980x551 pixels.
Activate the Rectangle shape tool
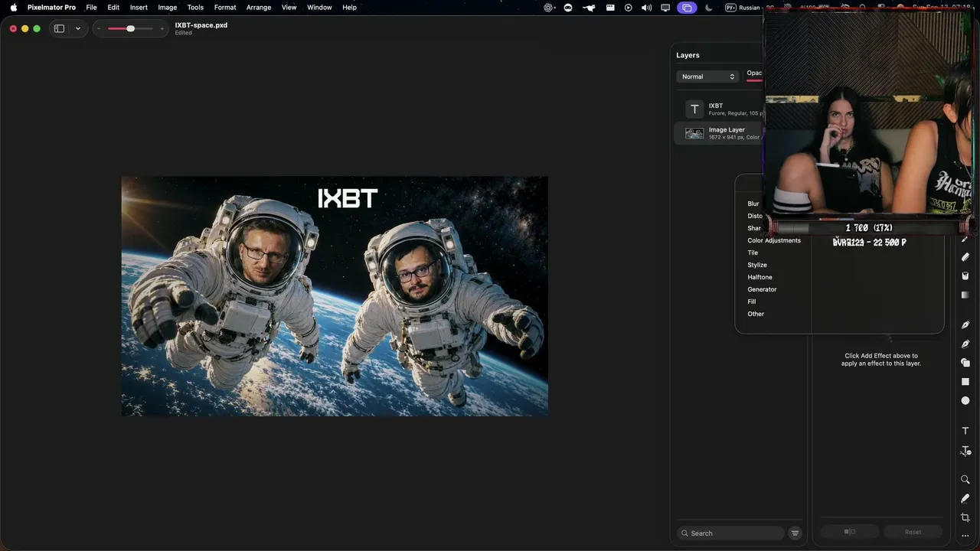coord(965,381)
